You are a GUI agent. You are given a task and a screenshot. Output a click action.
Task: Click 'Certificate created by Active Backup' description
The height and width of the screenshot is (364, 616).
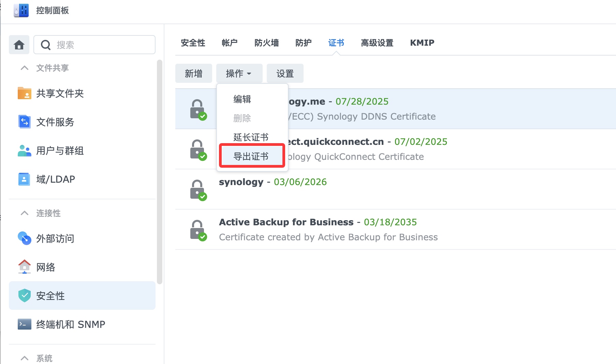(x=328, y=237)
